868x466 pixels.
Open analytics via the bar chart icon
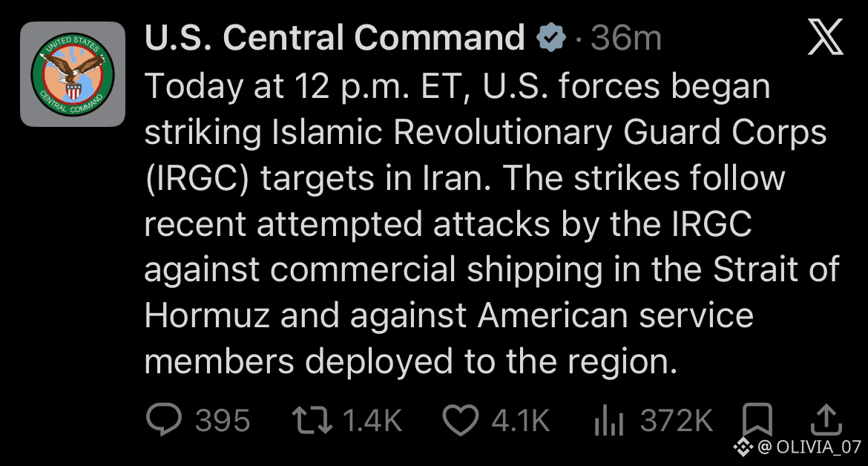609,420
